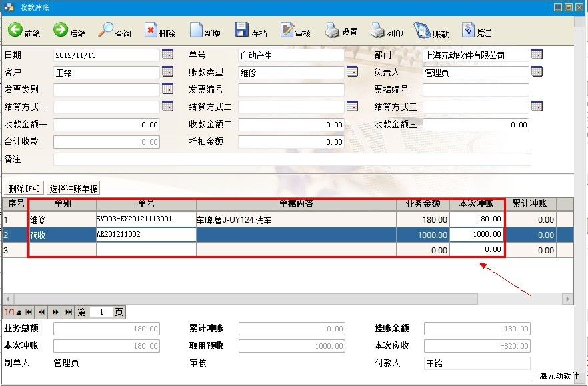Open the 部门 department lookup button

click(x=537, y=55)
